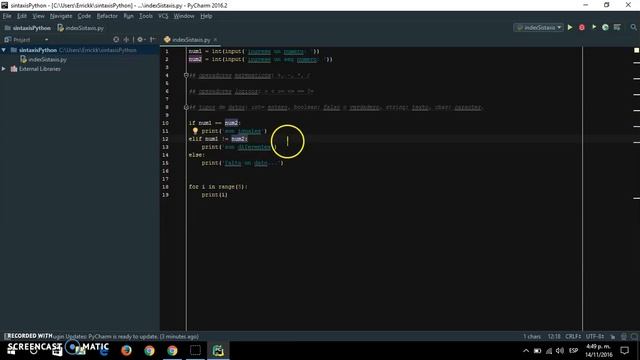Open the Navigate menu
640x360 pixels.
click(61, 16)
